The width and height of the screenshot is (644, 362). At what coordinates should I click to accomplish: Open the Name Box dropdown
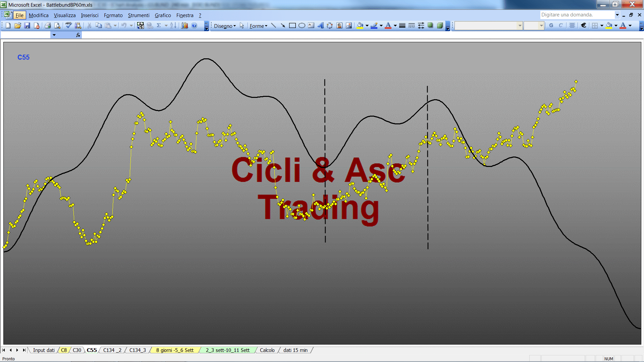(x=54, y=35)
